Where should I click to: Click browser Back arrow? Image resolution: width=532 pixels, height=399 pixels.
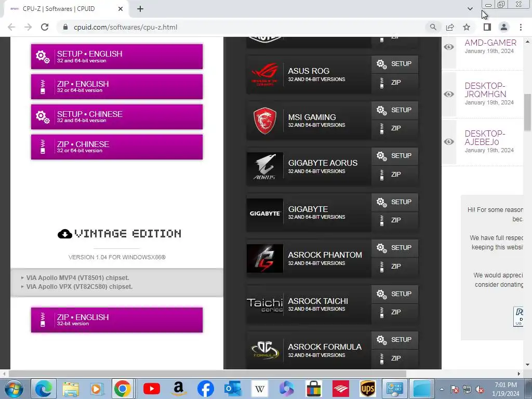pos(11,27)
